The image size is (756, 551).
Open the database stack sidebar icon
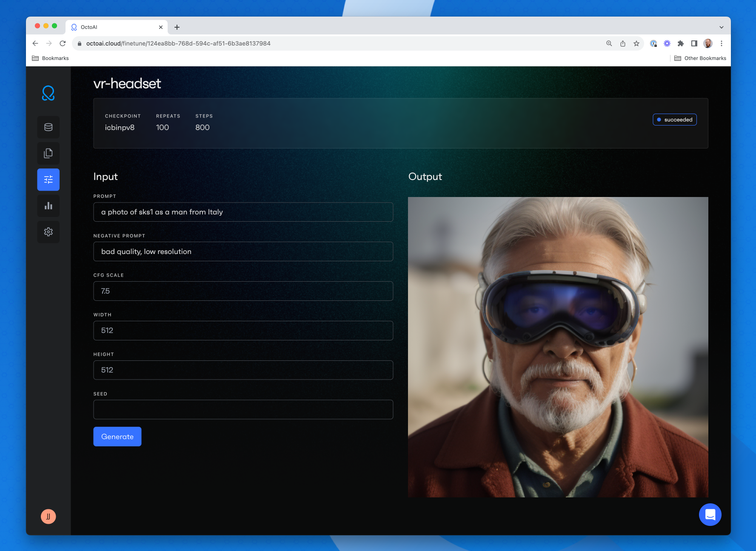[x=48, y=127]
